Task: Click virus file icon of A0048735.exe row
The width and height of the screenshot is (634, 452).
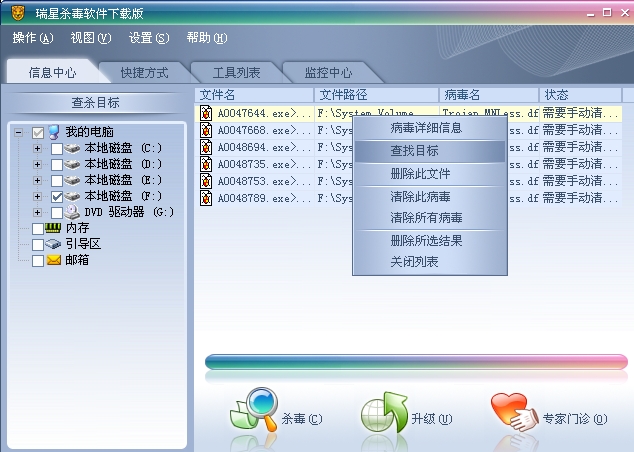Action: coord(206,164)
